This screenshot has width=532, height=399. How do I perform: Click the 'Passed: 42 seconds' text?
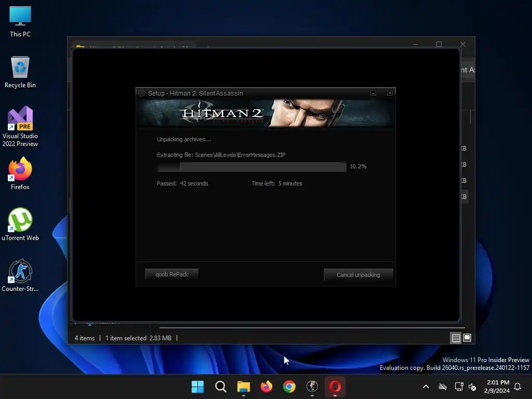tap(182, 183)
